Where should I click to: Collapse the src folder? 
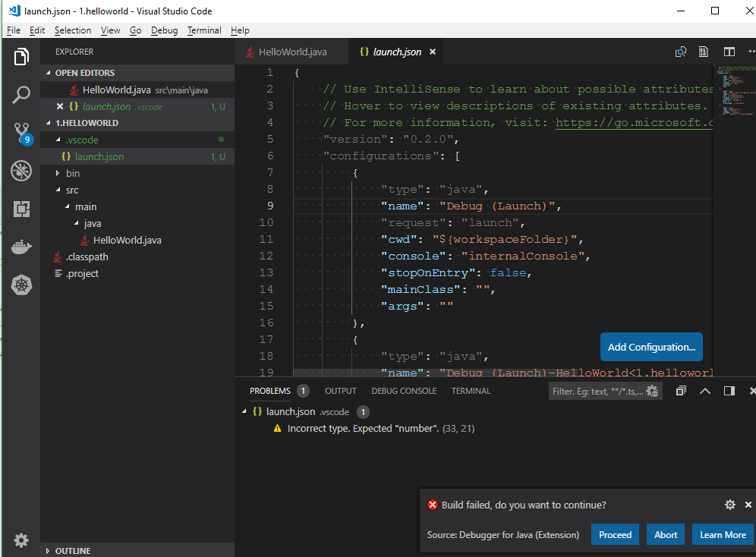[x=58, y=190]
